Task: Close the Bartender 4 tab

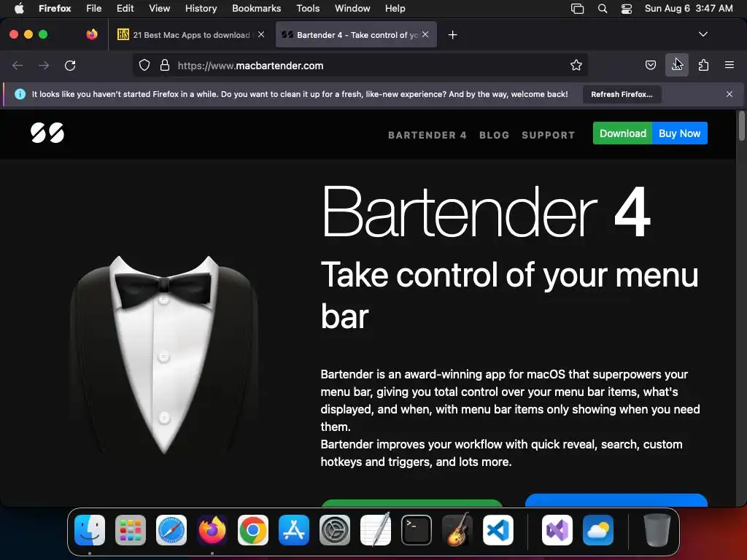Action: (x=425, y=34)
